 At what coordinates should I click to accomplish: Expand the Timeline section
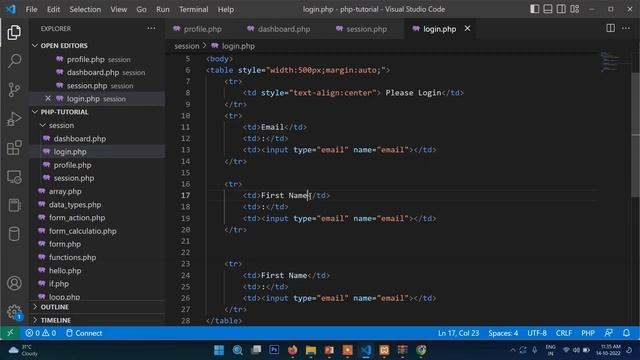(35, 320)
